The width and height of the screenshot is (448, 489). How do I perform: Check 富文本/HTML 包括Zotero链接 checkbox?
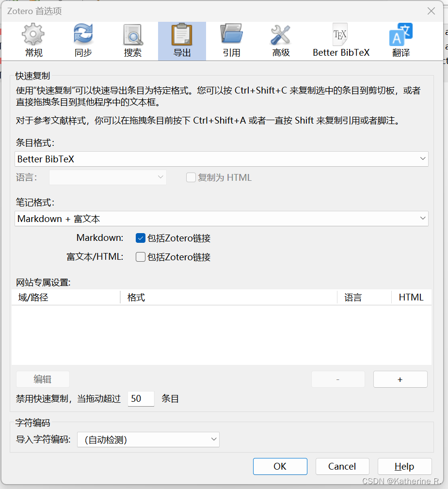[141, 257]
